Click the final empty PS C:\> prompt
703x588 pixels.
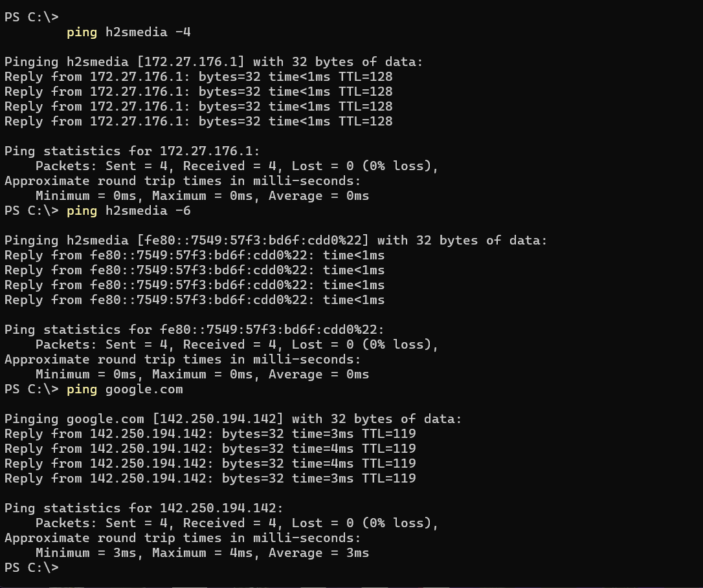(x=31, y=567)
